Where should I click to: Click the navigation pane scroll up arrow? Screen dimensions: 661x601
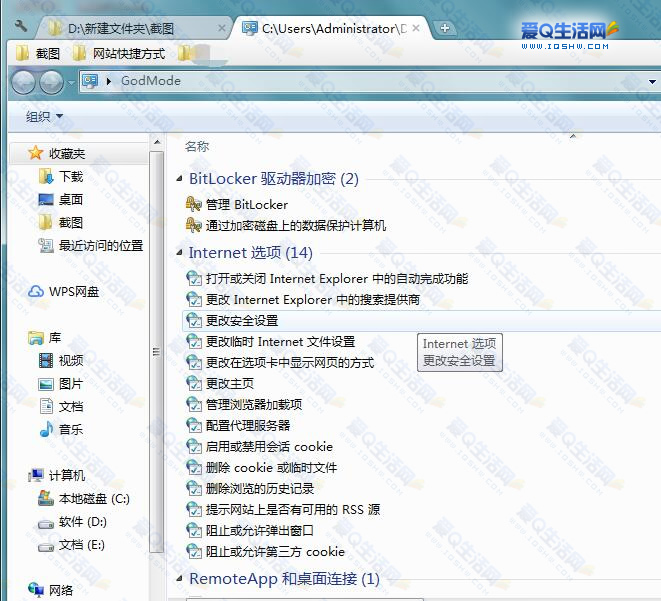point(157,142)
